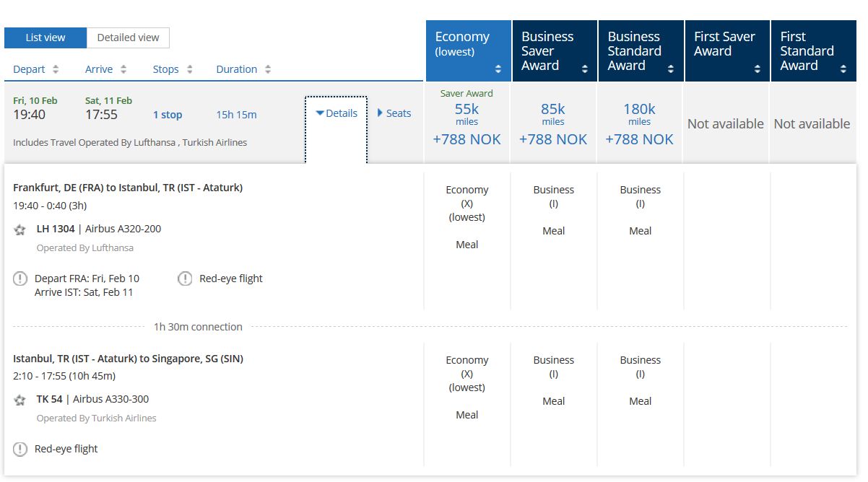Screen dimensions: 868x482
Task: Select the 85k miles Business Saver fare
Action: (x=553, y=123)
